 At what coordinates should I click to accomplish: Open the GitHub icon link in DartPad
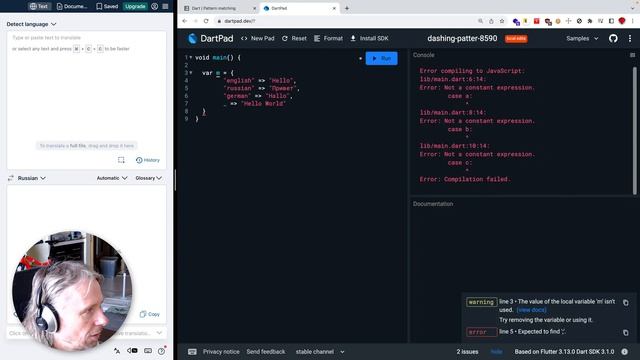613,38
